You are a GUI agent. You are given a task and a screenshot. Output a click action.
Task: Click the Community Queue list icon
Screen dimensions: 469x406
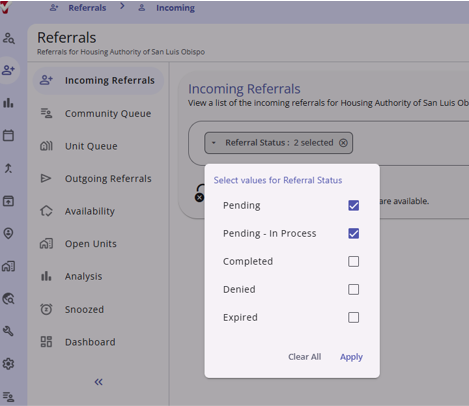coord(46,113)
